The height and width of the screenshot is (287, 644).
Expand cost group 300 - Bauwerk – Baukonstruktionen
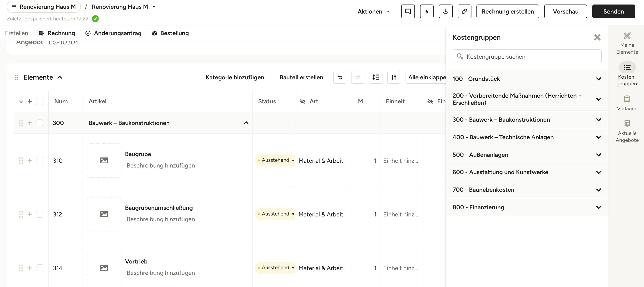pos(599,120)
